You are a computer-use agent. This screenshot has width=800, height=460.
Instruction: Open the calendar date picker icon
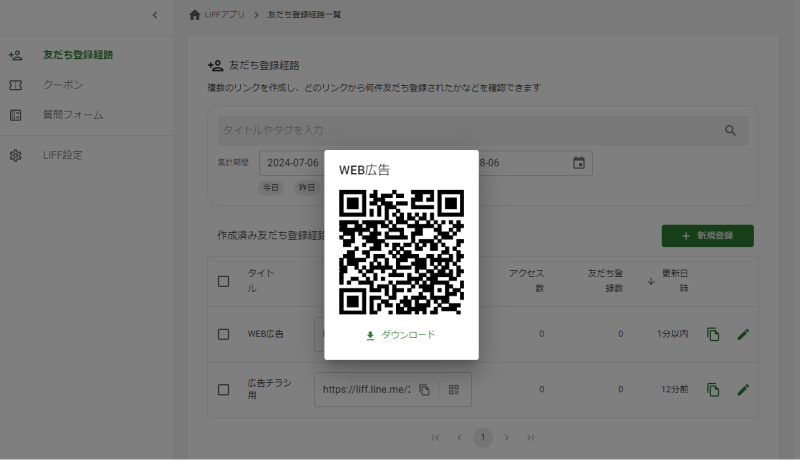(579, 163)
